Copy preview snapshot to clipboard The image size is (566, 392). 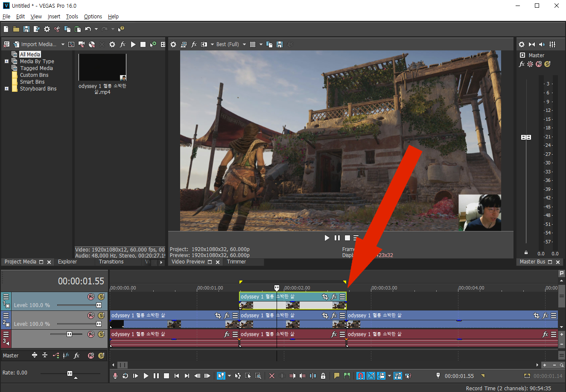(x=269, y=44)
